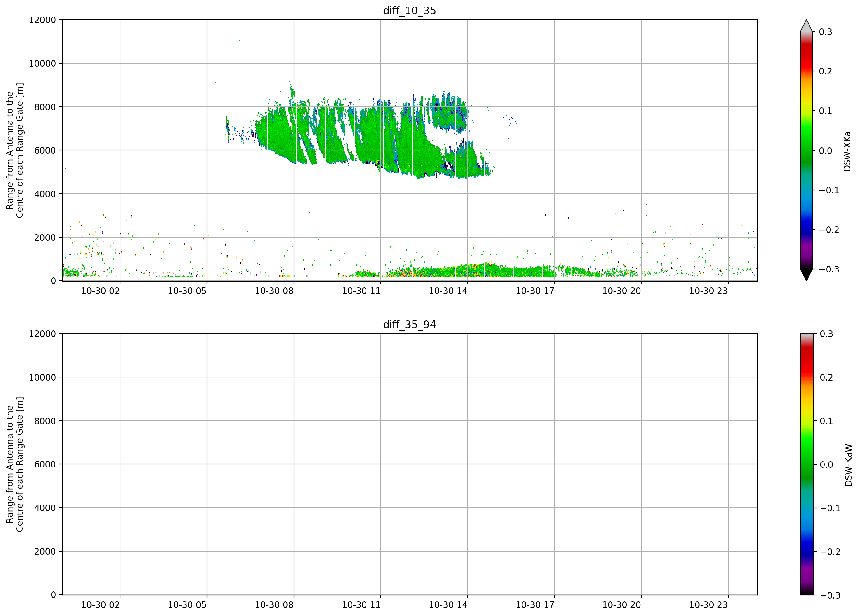The image size is (859, 616).
Task: Click the top plot 12000 y-axis label
Action: coord(42,20)
